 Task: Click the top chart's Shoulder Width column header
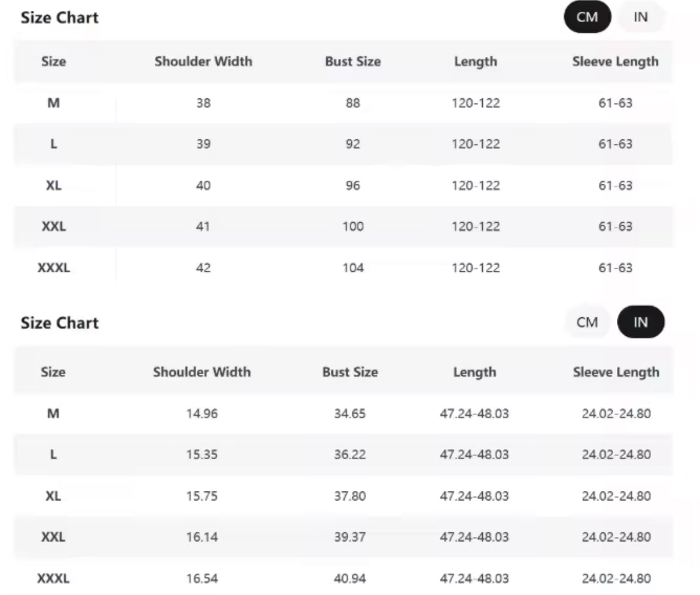coord(203,62)
